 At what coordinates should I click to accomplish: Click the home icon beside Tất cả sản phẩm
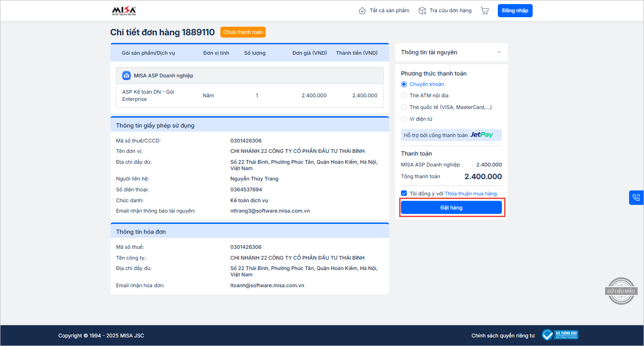point(362,11)
